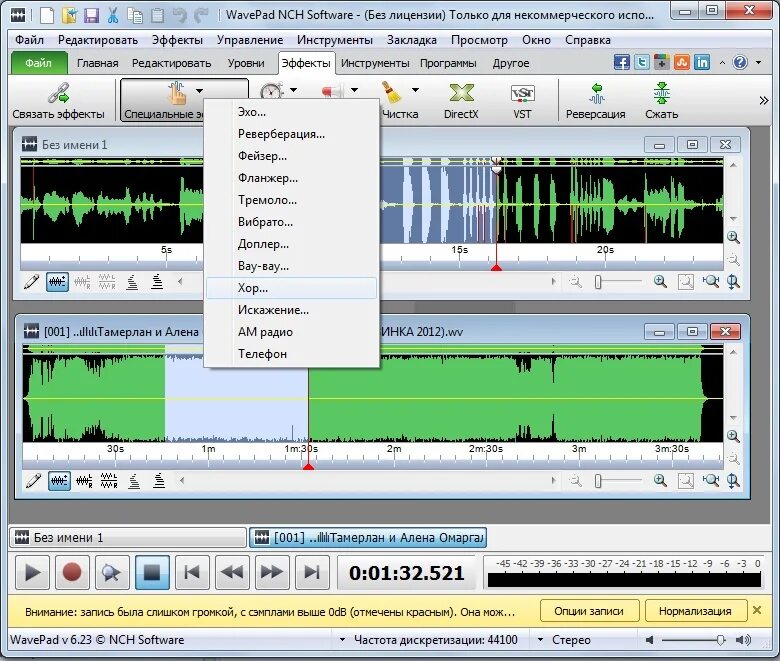Image resolution: width=780 pixels, height=661 pixels.
Task: Expand the Чистка dropdown arrow
Action: pyautogui.click(x=415, y=90)
